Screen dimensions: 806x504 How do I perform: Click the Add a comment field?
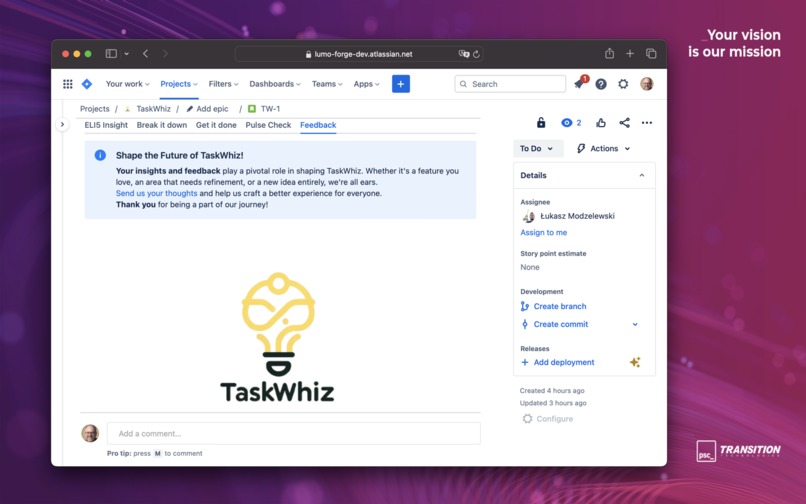coord(294,434)
